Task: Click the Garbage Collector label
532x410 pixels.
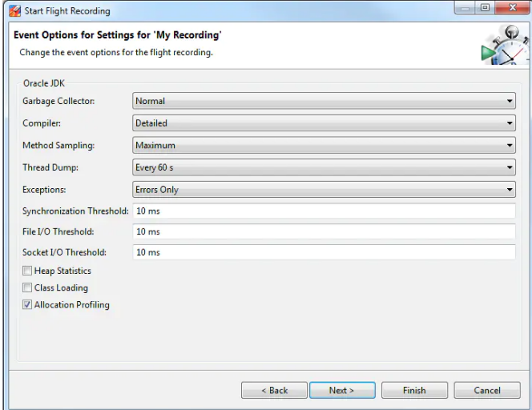Action: pyautogui.click(x=58, y=101)
